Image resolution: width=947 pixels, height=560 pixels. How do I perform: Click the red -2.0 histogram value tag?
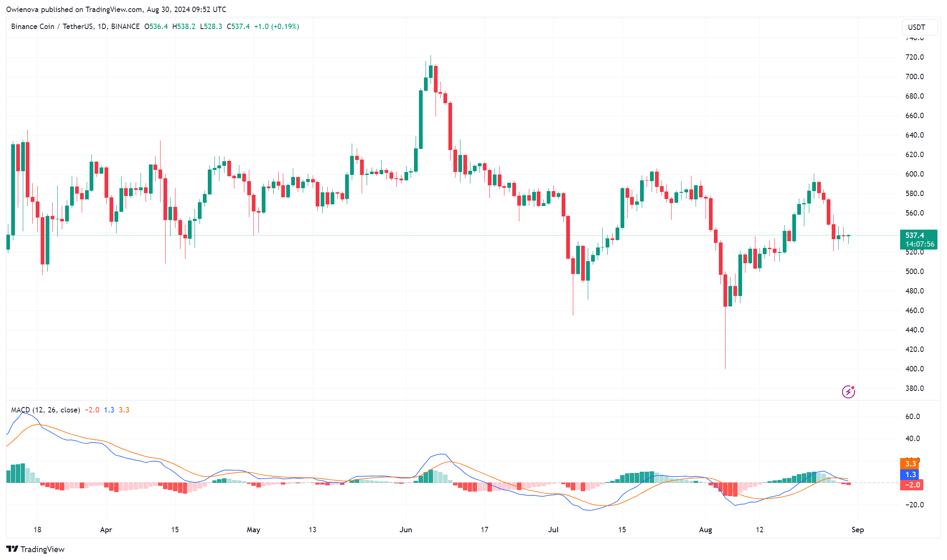point(912,485)
